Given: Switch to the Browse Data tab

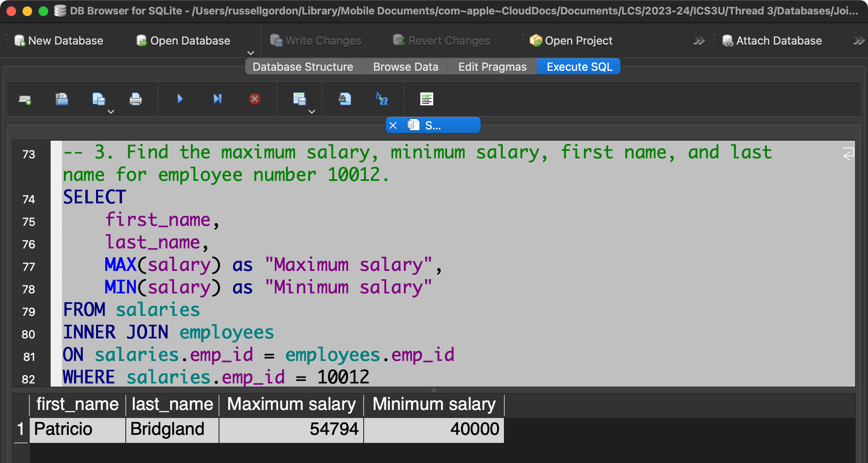Looking at the screenshot, I should point(405,67).
